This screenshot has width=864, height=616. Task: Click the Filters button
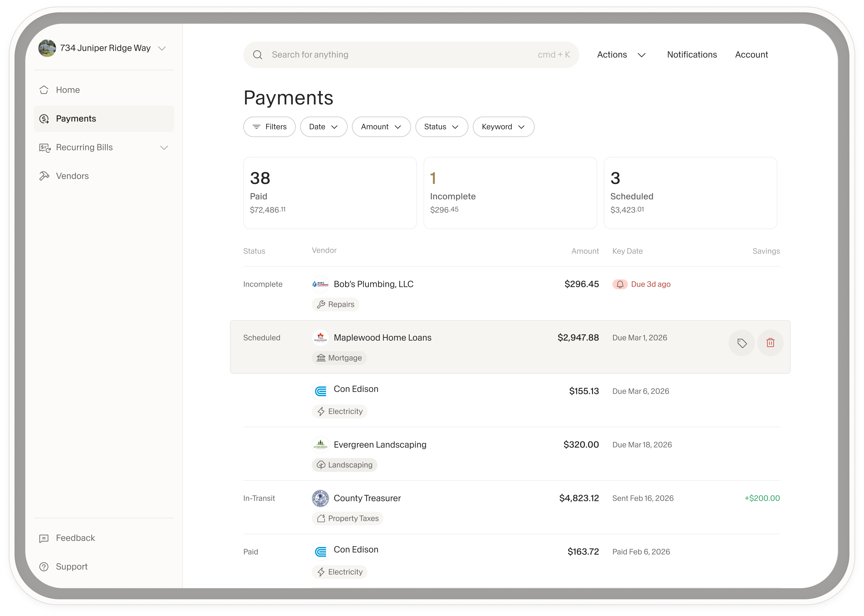click(x=269, y=127)
